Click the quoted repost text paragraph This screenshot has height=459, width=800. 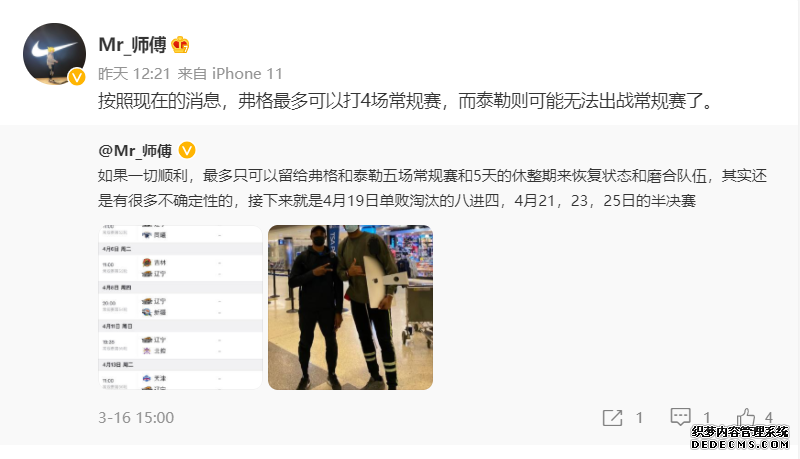click(433, 188)
